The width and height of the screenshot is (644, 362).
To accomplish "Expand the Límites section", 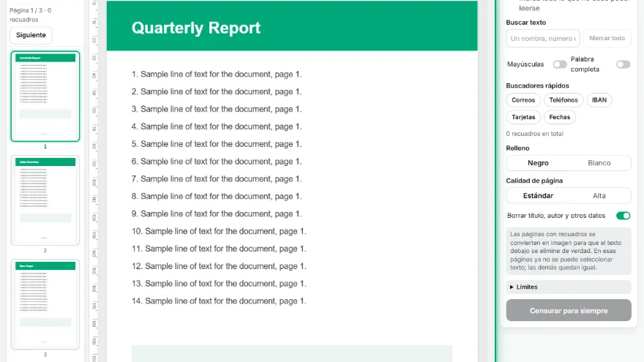I will [569, 287].
